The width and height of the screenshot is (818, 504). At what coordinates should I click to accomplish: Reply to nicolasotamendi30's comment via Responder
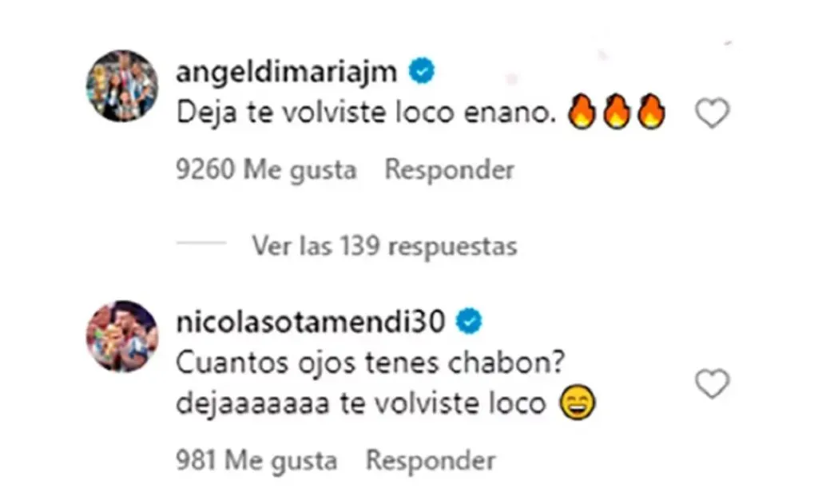[x=431, y=461]
